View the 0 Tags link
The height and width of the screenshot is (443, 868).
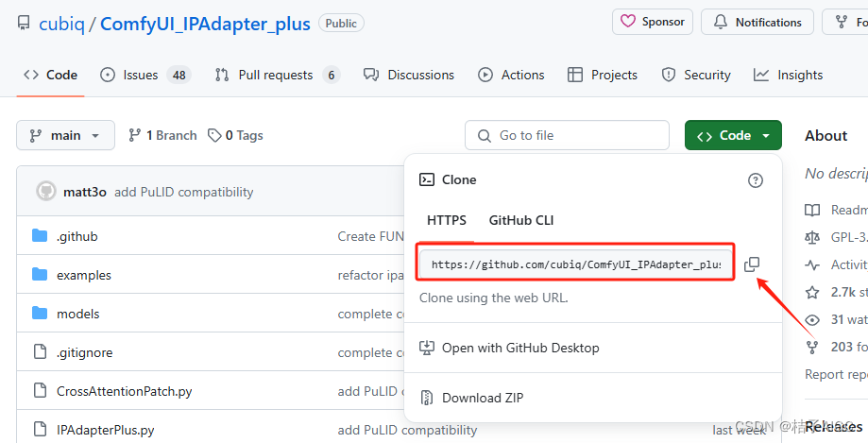235,135
